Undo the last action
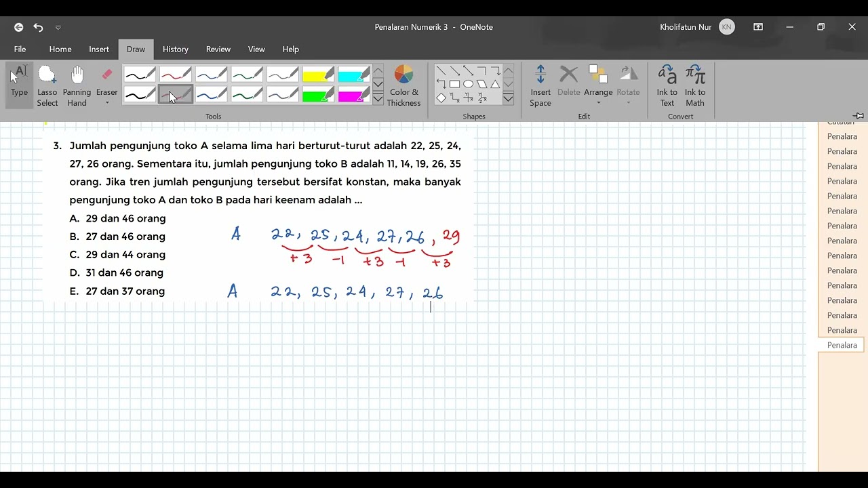Screen dimensions: 868x488 click(38, 27)
